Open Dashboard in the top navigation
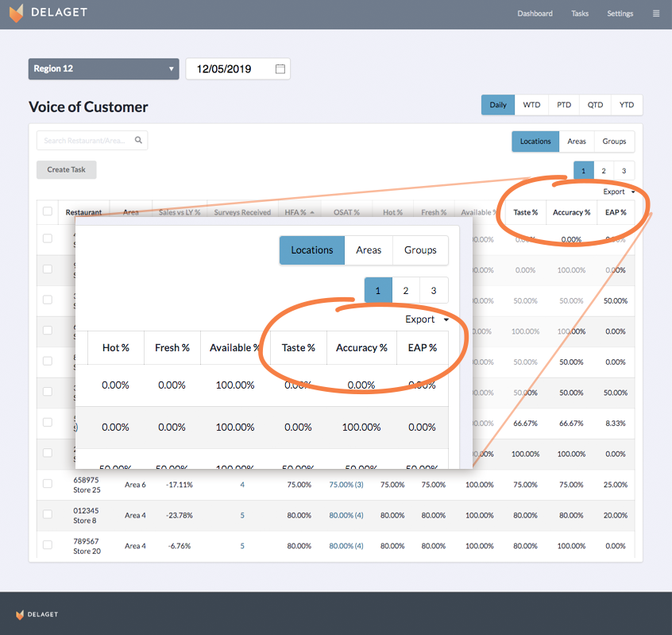This screenshot has height=635, width=672. 535,14
